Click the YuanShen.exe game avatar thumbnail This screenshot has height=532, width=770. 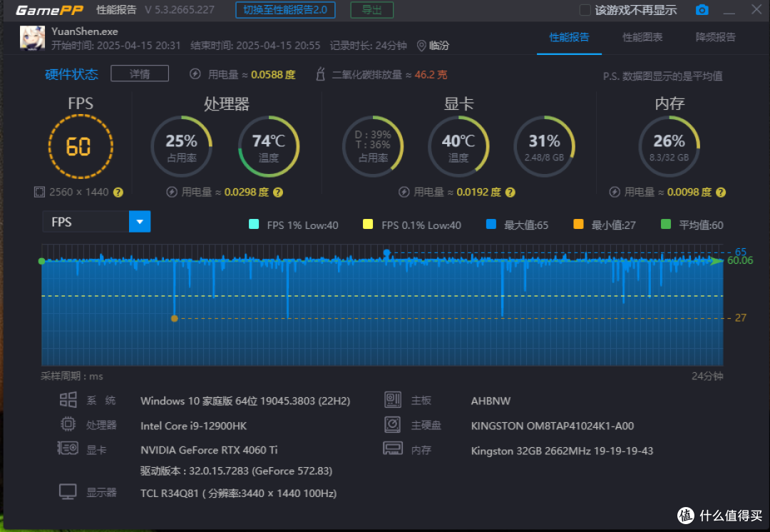click(32, 38)
